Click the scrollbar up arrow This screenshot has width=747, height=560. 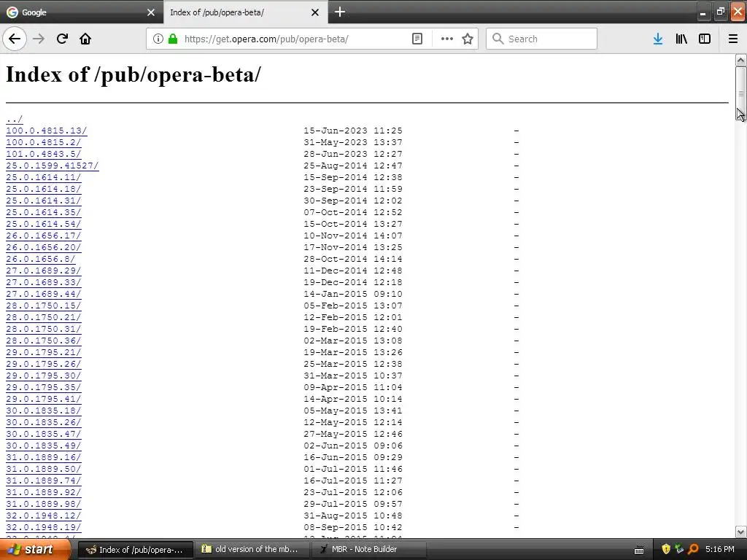click(x=740, y=60)
